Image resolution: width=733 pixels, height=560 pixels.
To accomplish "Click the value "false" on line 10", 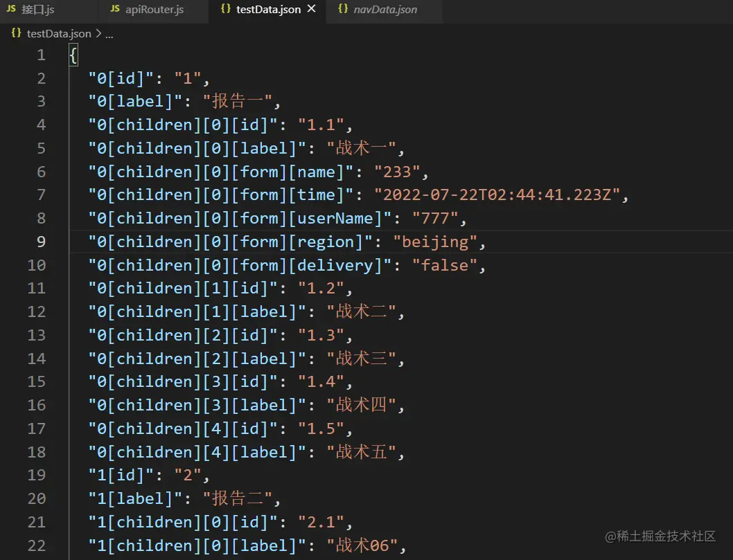I will tap(445, 265).
